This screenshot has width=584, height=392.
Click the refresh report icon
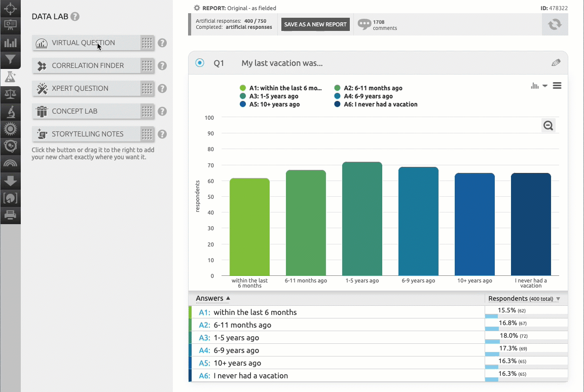point(555,24)
